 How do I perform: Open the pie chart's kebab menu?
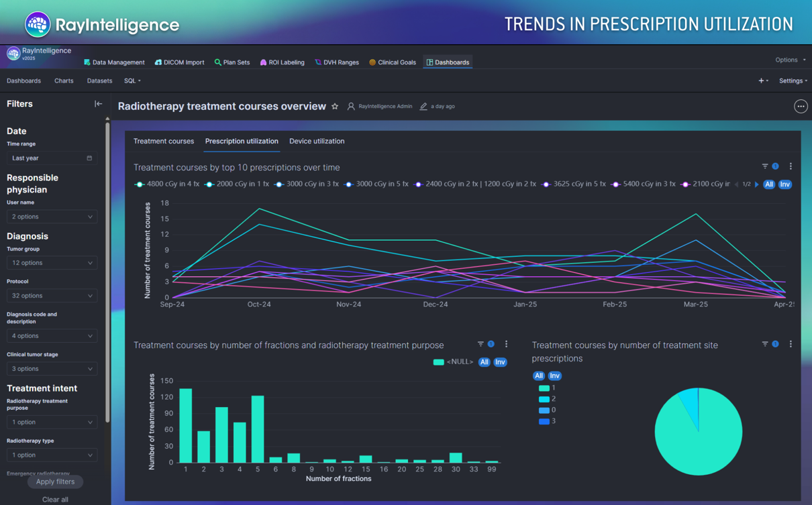tap(791, 344)
